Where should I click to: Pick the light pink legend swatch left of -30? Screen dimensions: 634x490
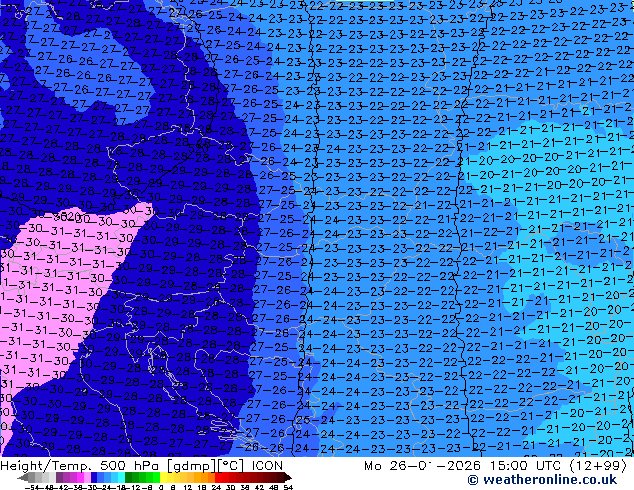point(87,477)
